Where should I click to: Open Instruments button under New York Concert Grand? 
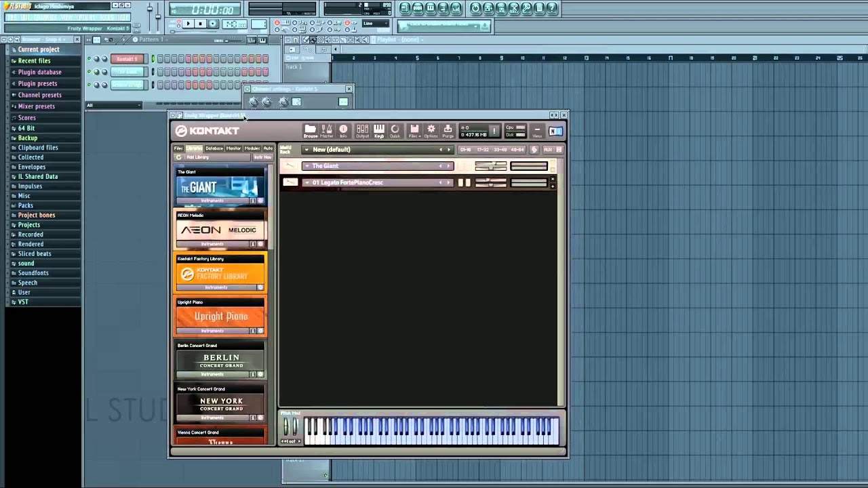(x=212, y=418)
